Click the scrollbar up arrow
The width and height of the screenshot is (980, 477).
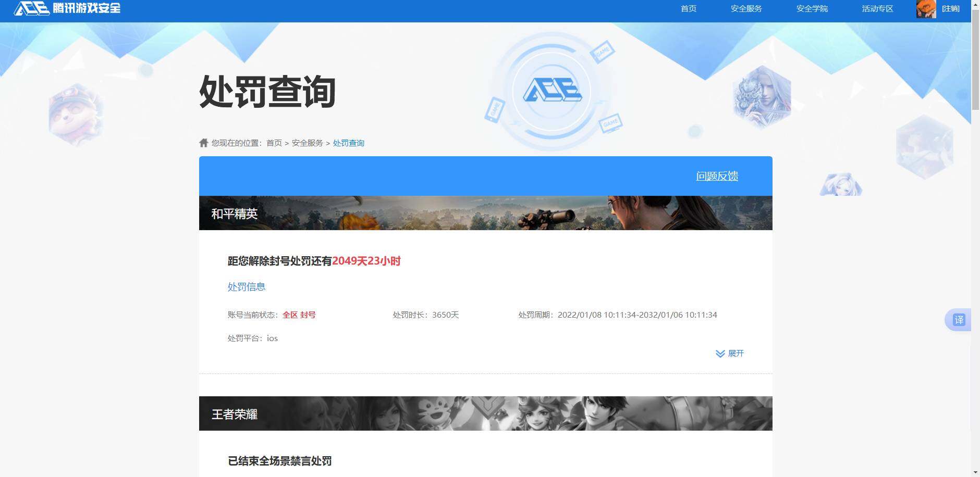tap(975, 4)
